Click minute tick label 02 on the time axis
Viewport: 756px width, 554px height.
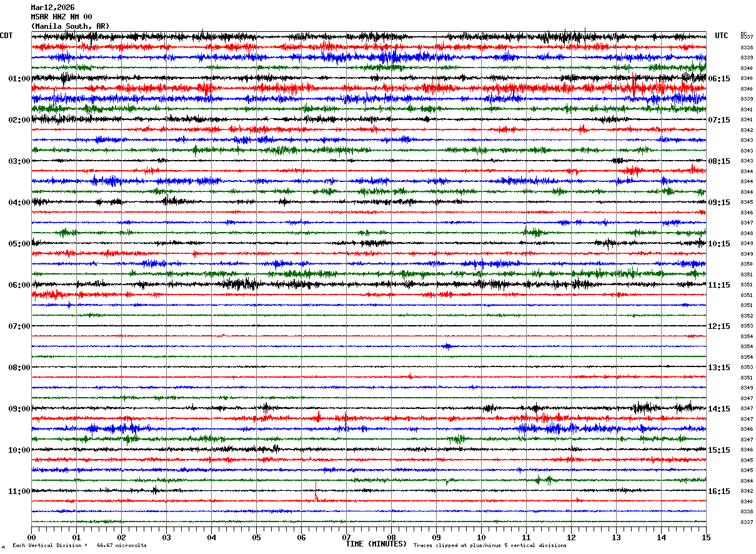point(121,537)
